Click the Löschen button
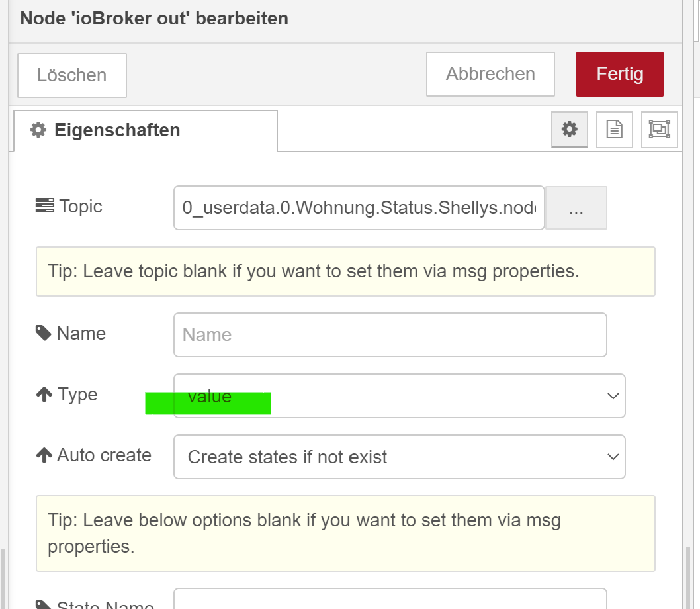Screen dimensions: 700x609 (71, 75)
